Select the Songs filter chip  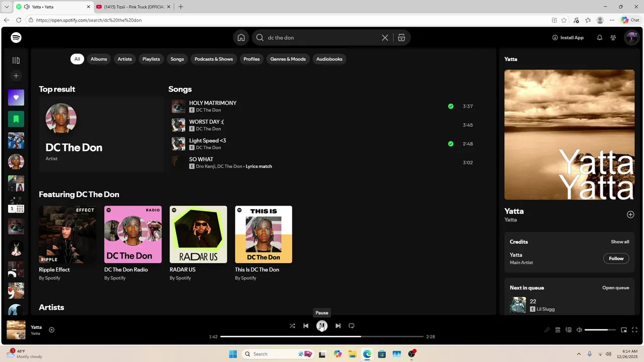coord(177,59)
